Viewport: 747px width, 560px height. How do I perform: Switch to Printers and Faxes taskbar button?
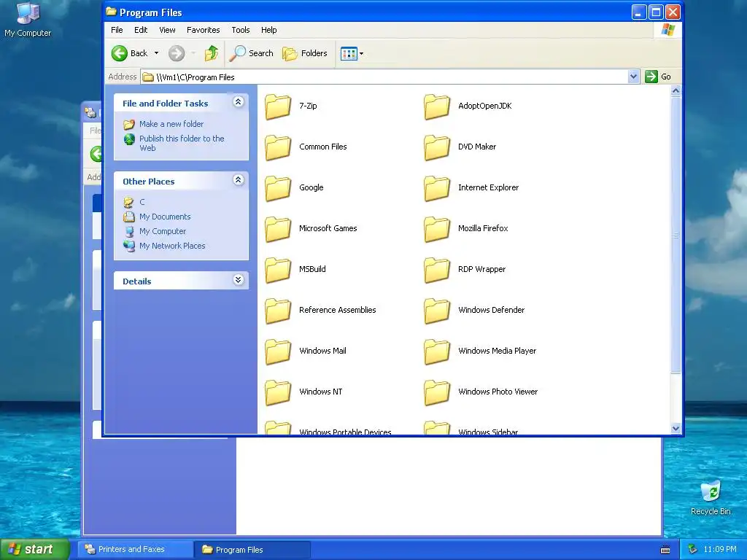click(x=135, y=550)
